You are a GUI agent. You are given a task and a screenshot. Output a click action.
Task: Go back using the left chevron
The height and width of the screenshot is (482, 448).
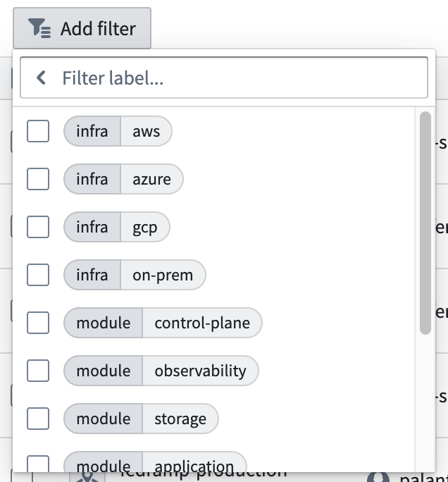41,78
